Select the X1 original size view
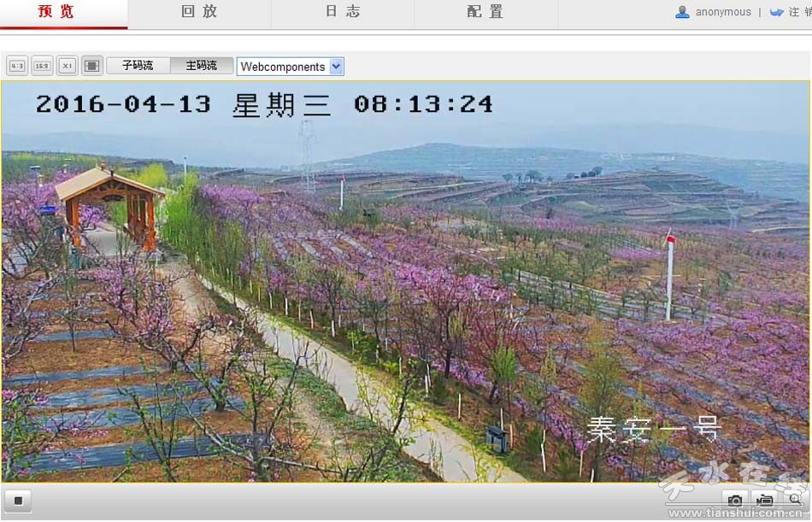812x522 pixels. click(68, 66)
